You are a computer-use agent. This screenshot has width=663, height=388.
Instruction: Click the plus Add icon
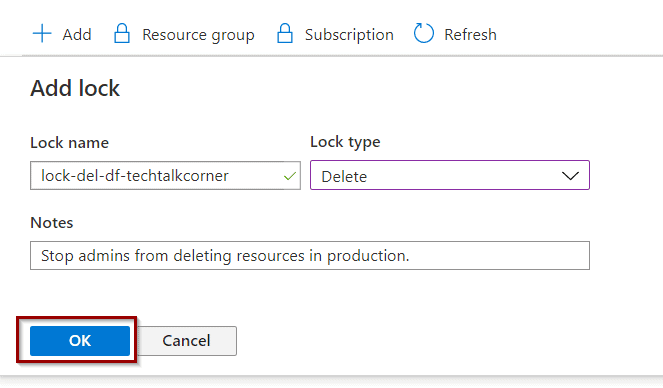click(42, 33)
